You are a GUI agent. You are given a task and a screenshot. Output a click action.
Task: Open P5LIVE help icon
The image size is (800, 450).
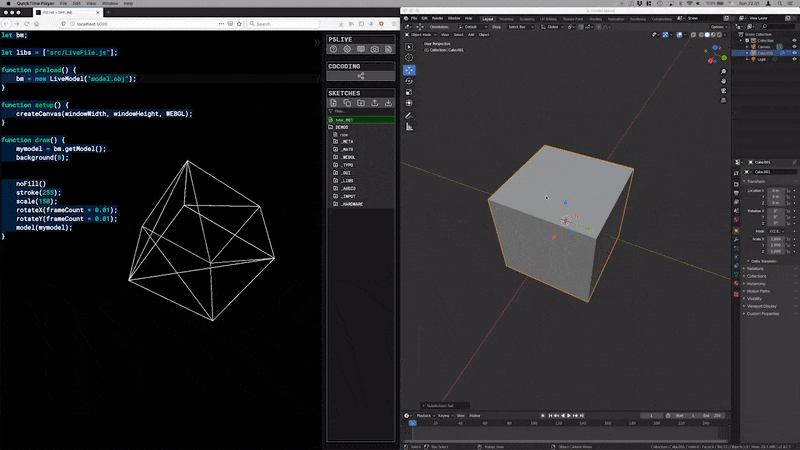click(x=333, y=49)
